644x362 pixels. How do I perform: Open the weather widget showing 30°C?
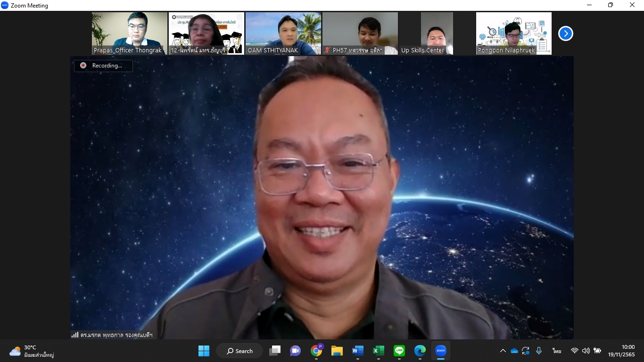pos(32,351)
